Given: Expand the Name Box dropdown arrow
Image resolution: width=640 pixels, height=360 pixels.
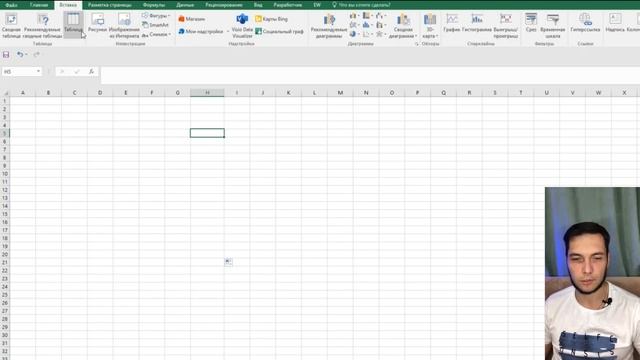Looking at the screenshot, I should tap(38, 71).
